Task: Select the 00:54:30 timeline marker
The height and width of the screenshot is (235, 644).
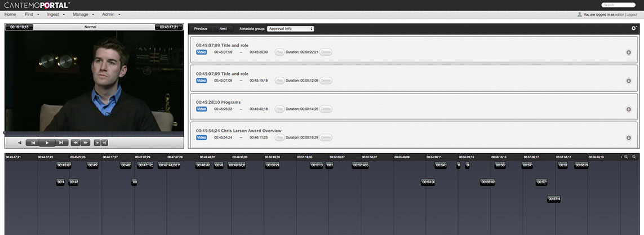Action: [x=428, y=182]
